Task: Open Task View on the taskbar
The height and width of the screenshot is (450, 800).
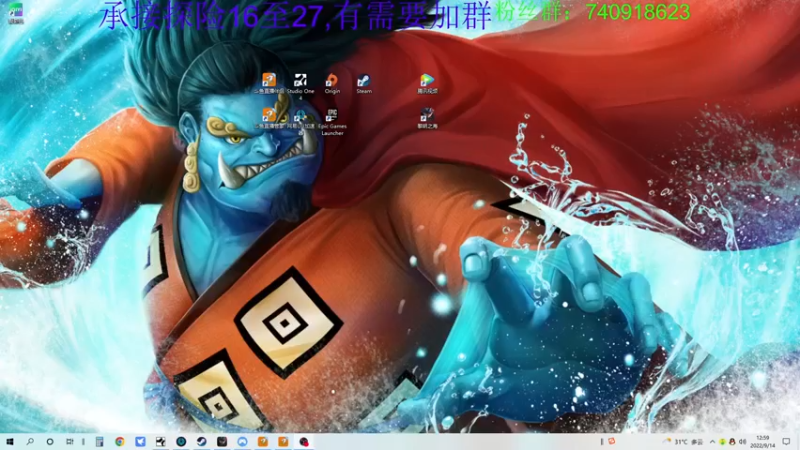Action: point(69,441)
